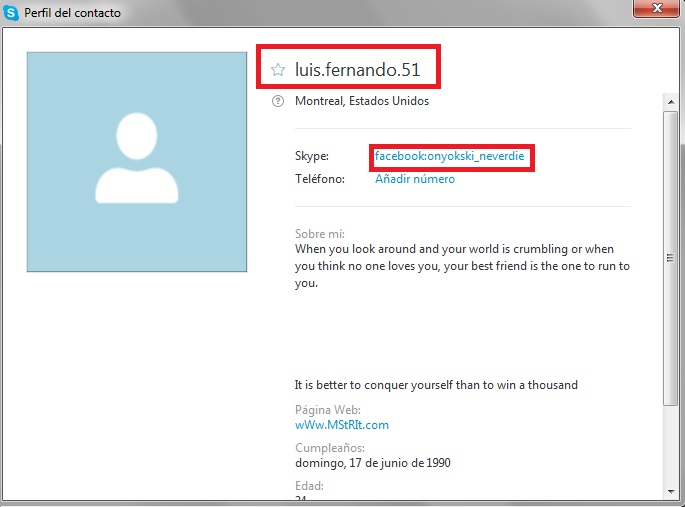This screenshot has height=507, width=685.
Task: Mark contact as favorite with star icon
Action: tap(277, 69)
